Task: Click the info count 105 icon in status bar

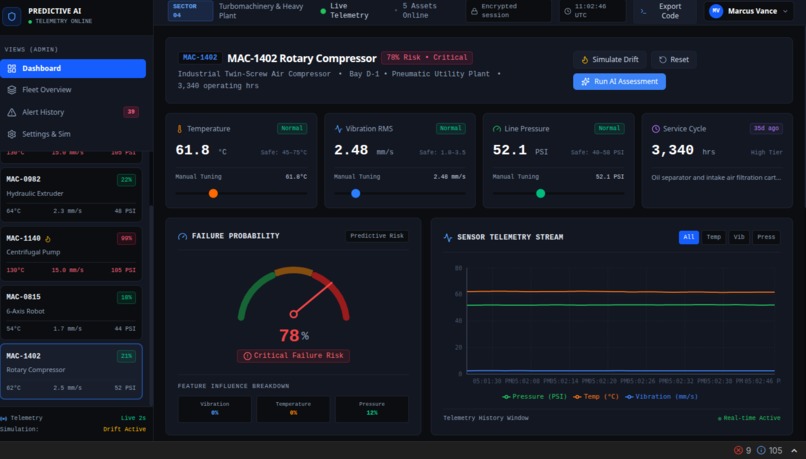Action: [x=761, y=450]
